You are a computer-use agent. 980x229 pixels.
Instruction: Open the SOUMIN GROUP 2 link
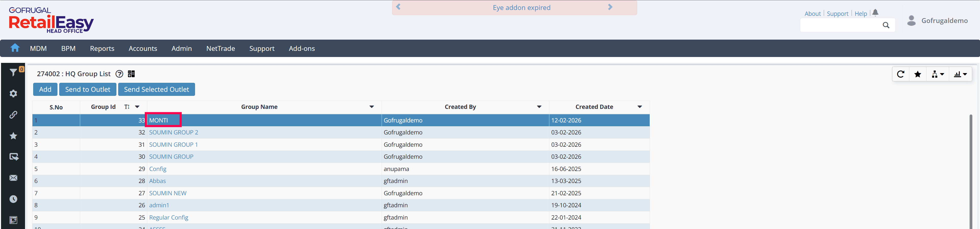tap(174, 133)
